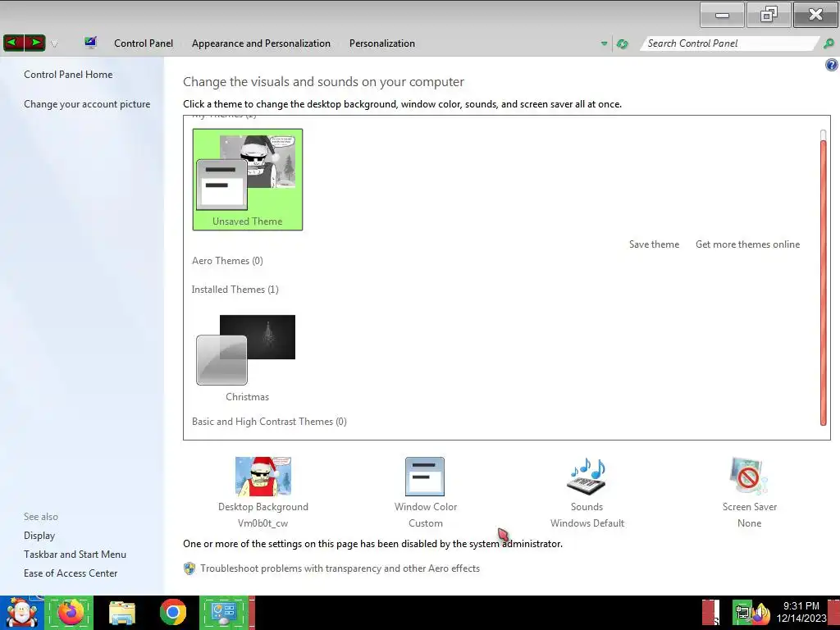Expand the address bar history dropdown
This screenshot has width=840, height=630.
click(x=604, y=43)
